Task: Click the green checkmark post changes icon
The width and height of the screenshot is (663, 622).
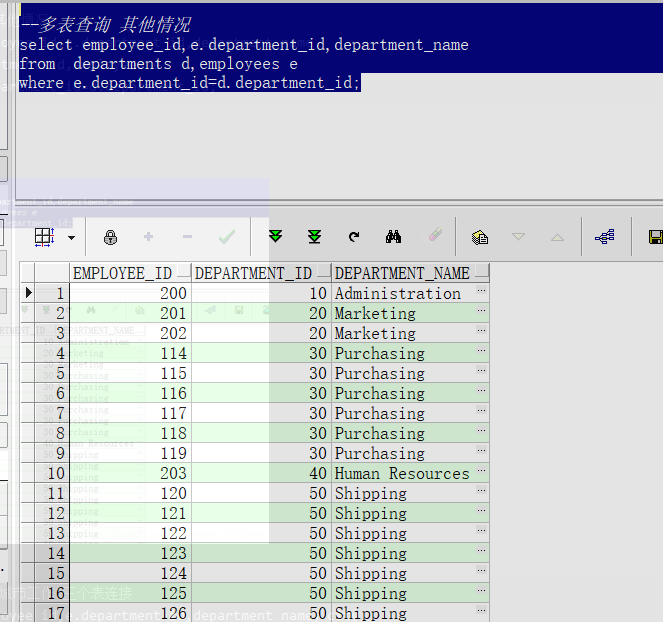Action: (227, 236)
